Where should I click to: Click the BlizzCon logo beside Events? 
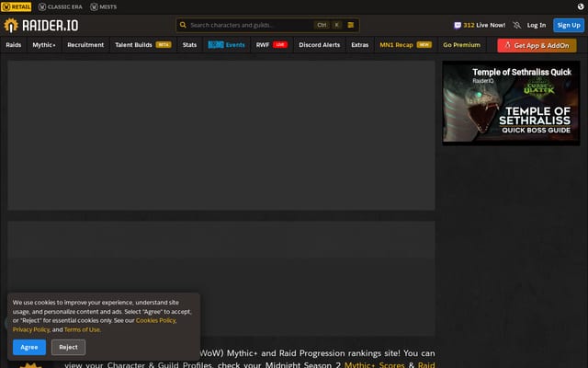(216, 45)
